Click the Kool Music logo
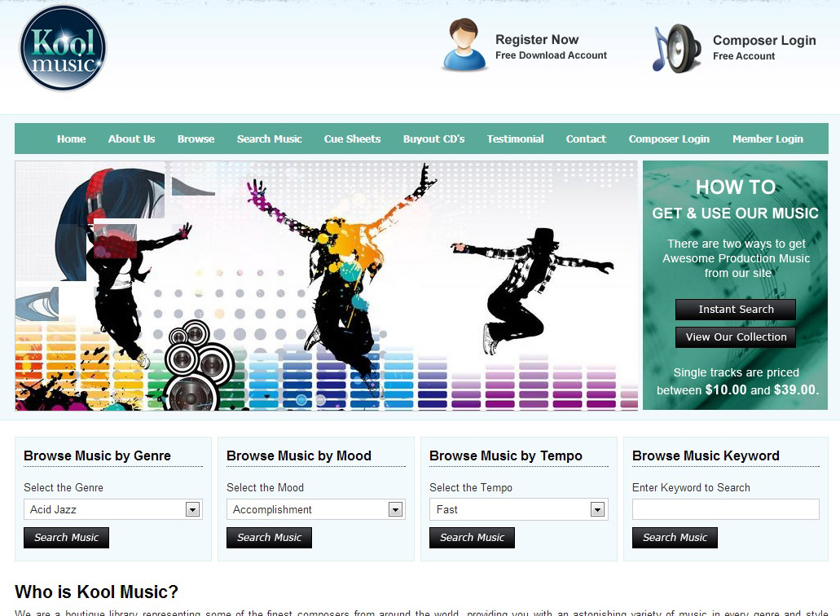This screenshot has height=616, width=840. (x=63, y=48)
